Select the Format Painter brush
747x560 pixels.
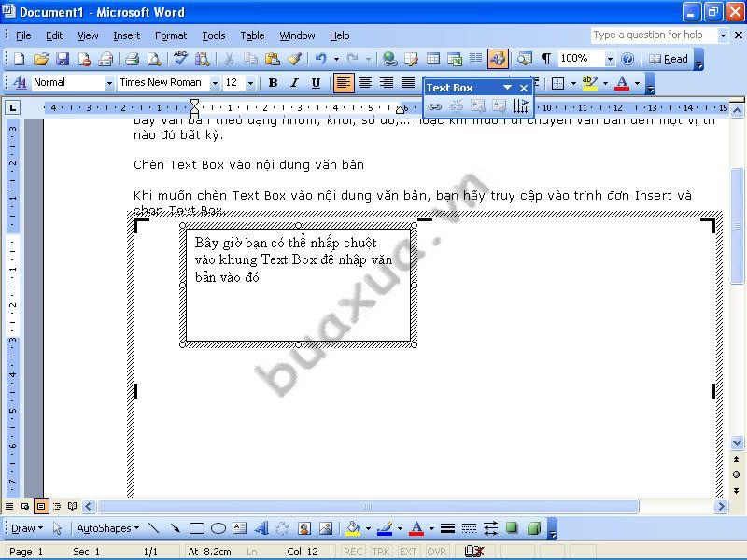294,59
